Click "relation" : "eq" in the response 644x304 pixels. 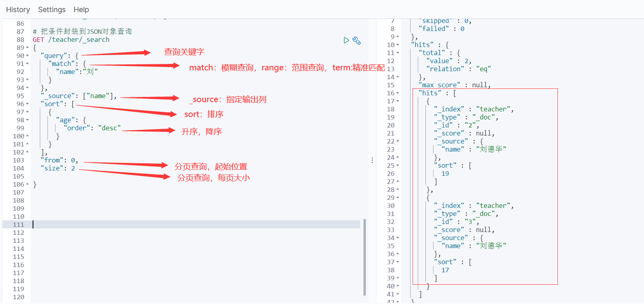[459, 69]
